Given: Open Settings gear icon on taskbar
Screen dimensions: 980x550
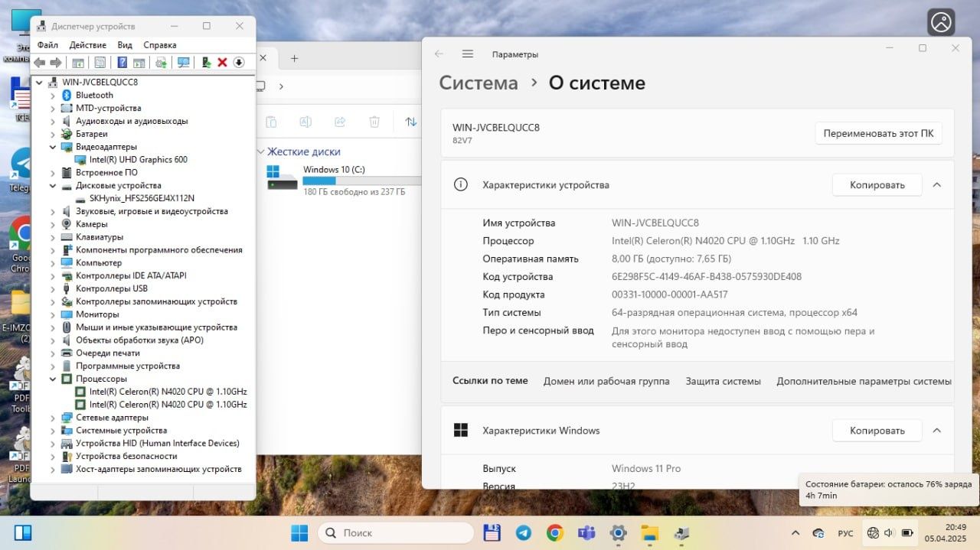Looking at the screenshot, I should [x=618, y=532].
